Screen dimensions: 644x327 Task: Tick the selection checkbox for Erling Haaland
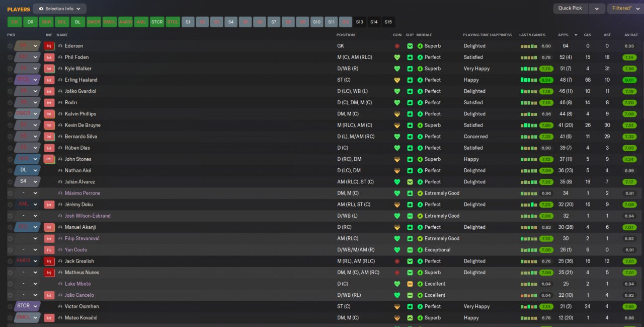point(10,80)
